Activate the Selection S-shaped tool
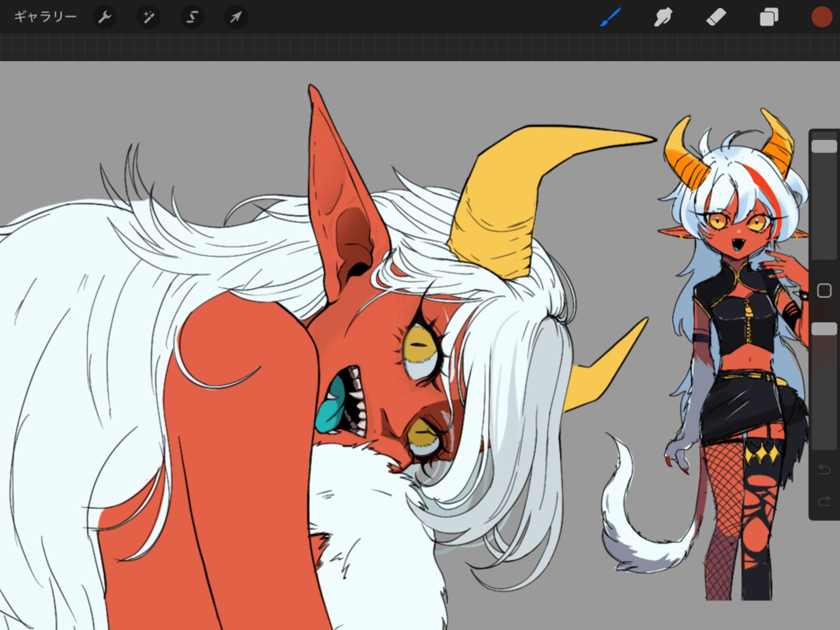 click(x=192, y=17)
